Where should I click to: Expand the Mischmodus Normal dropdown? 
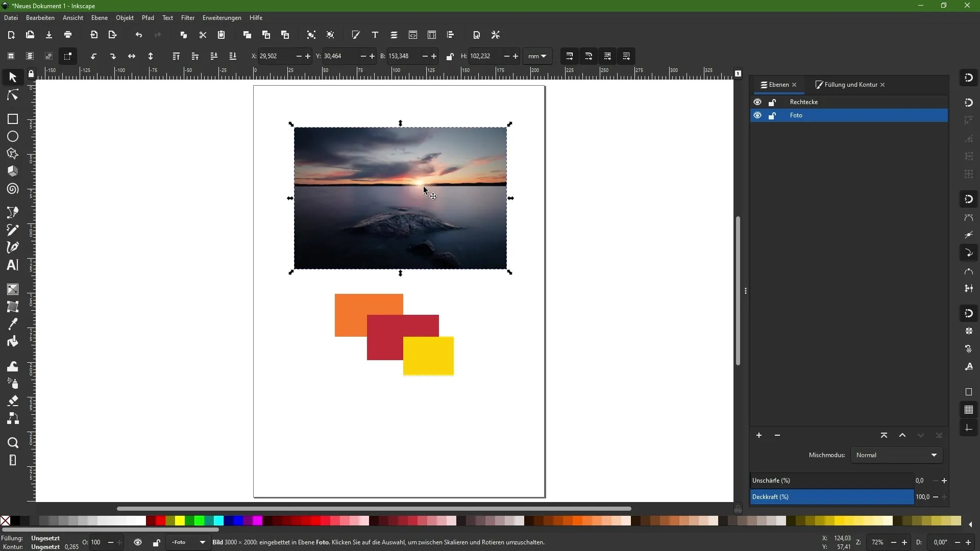coord(896,455)
